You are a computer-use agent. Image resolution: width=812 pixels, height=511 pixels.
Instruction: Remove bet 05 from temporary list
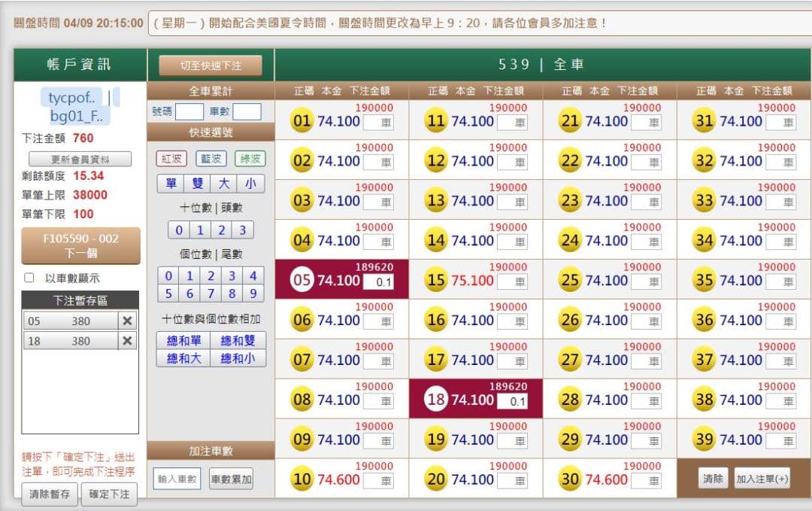tap(127, 321)
